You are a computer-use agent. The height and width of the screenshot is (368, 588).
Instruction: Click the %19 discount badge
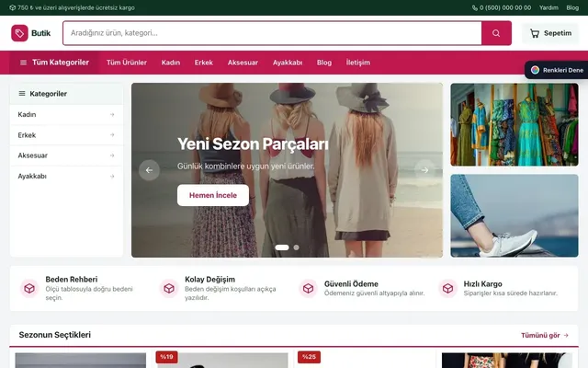click(x=166, y=357)
